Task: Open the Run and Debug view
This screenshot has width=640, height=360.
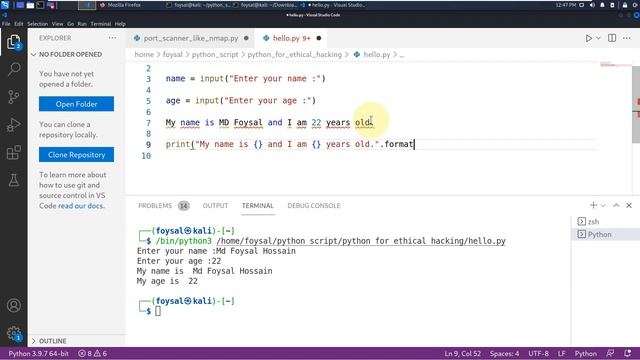Action: pos(13,124)
